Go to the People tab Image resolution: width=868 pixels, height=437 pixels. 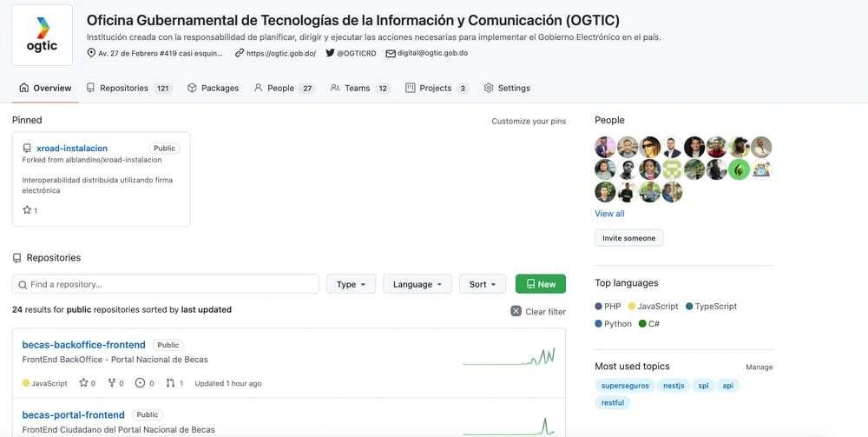pyautogui.click(x=285, y=88)
